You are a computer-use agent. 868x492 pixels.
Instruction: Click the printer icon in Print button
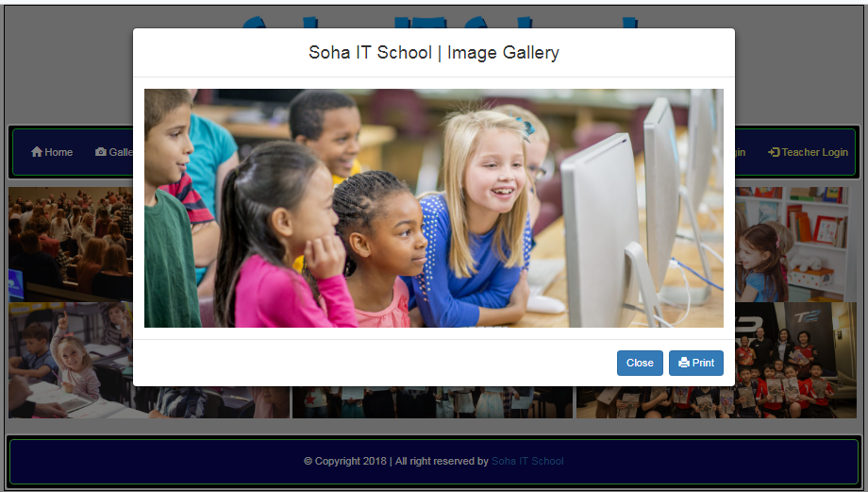[684, 363]
